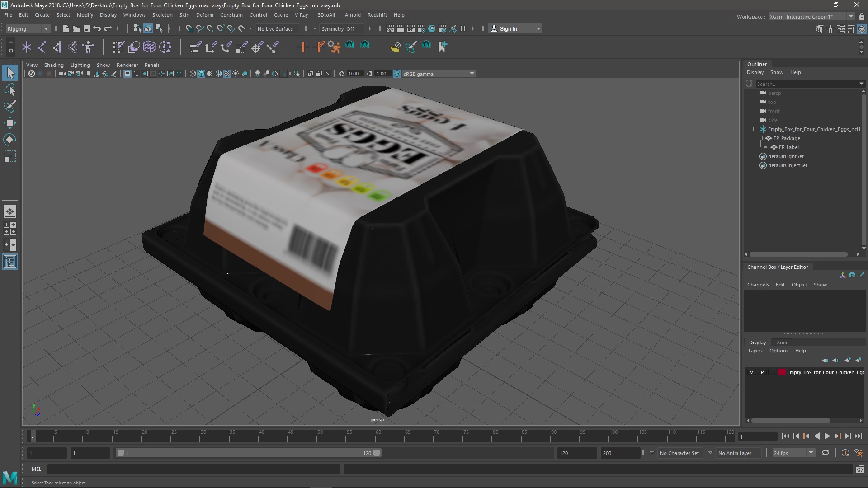This screenshot has width=868, height=488.
Task: Open the Sign In dropdown arrow
Action: click(x=538, y=28)
